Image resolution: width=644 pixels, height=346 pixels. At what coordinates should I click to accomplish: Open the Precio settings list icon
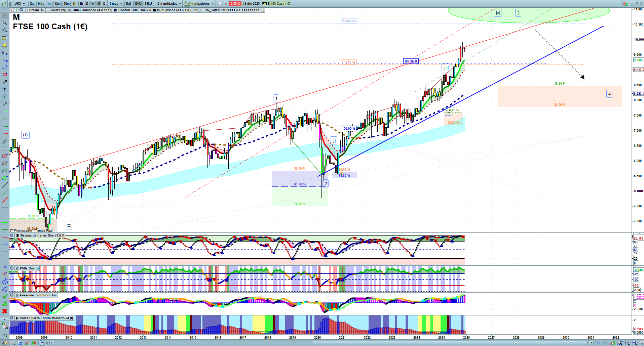(x=43, y=10)
